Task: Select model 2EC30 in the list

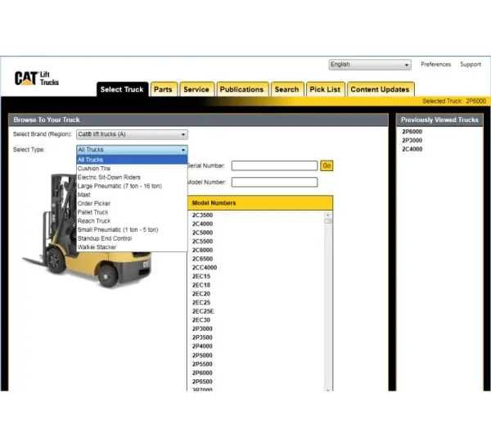Action: [201, 319]
